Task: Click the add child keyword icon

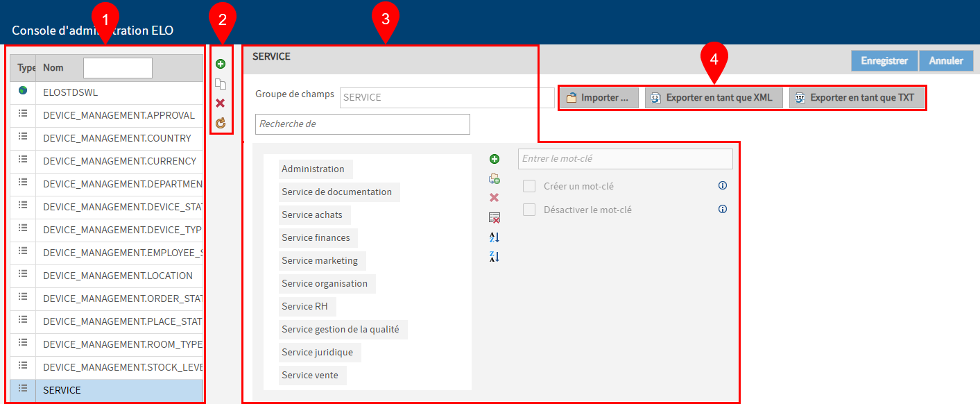Action: [495, 179]
